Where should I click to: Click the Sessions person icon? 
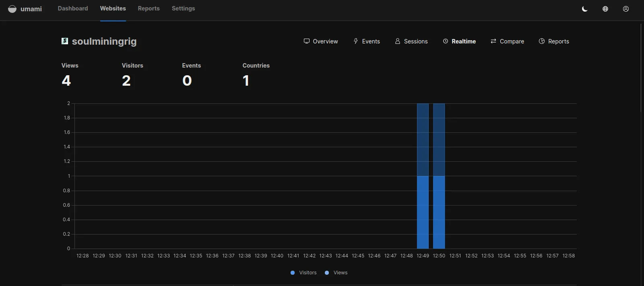(398, 41)
